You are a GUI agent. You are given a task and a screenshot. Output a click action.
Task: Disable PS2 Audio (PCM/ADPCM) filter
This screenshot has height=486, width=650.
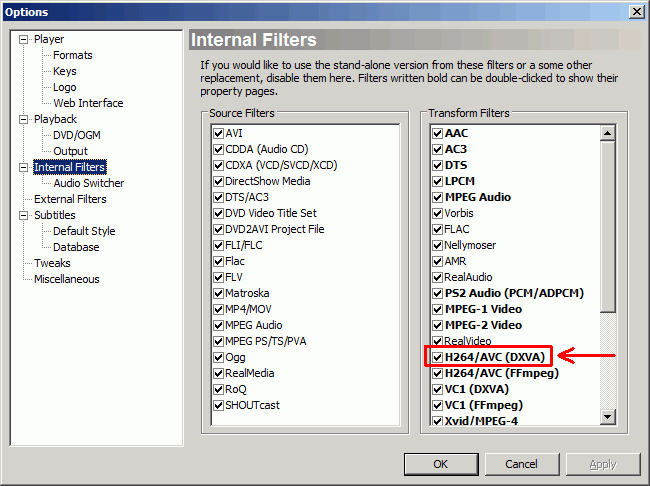pyautogui.click(x=437, y=294)
